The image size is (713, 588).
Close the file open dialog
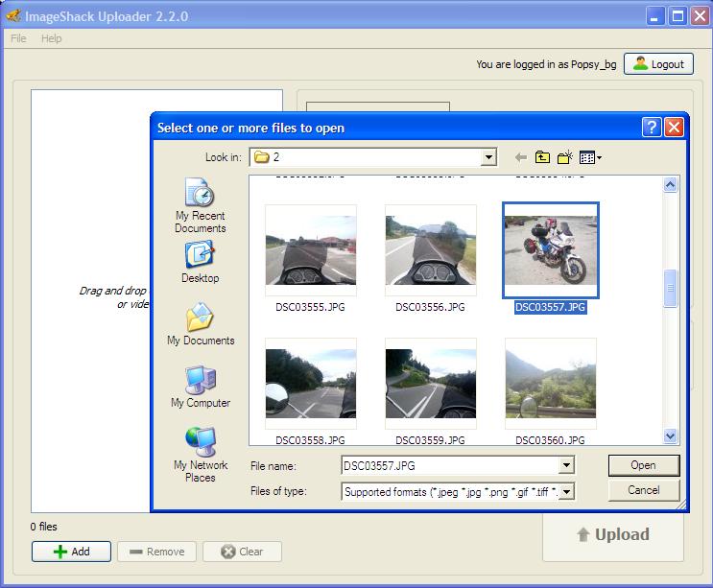coord(674,128)
